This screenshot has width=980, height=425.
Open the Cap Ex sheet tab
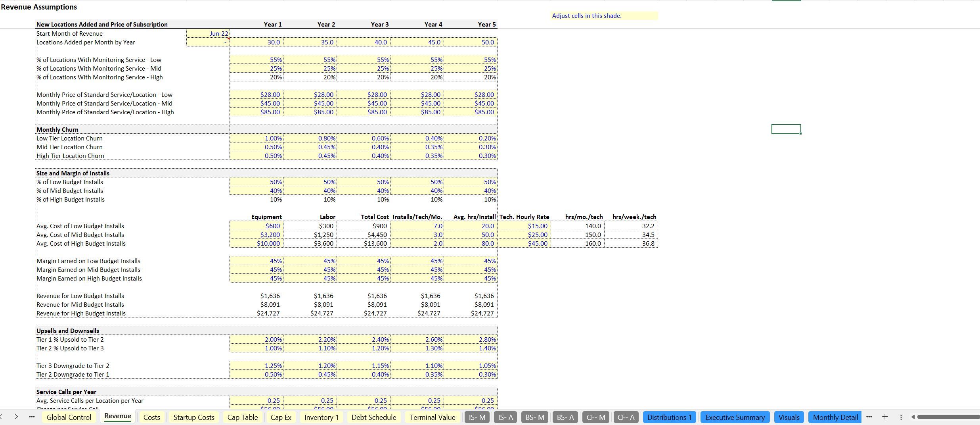(281, 417)
